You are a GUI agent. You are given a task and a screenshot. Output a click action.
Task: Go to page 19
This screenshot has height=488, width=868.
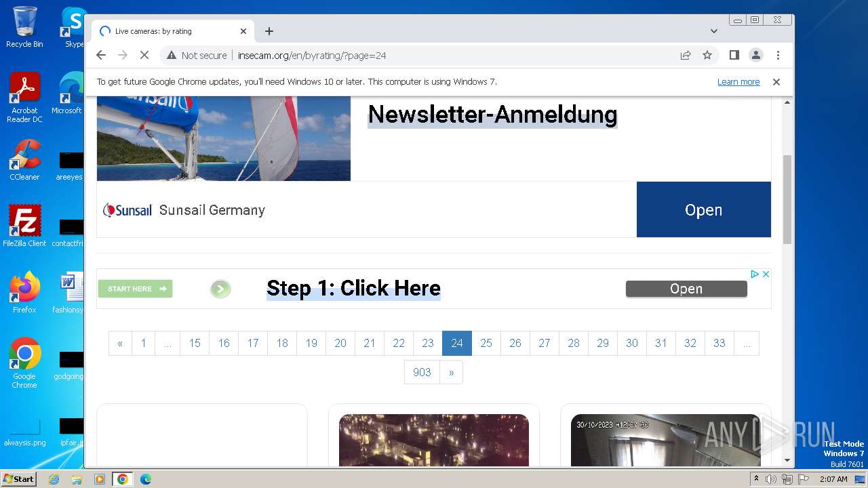click(x=311, y=343)
